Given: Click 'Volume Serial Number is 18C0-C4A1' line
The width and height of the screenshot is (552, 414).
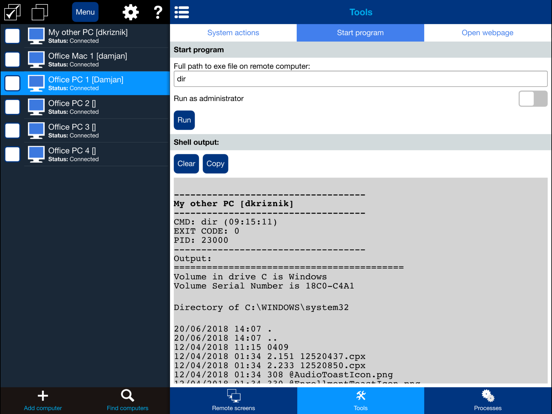Looking at the screenshot, I should click(x=264, y=286).
